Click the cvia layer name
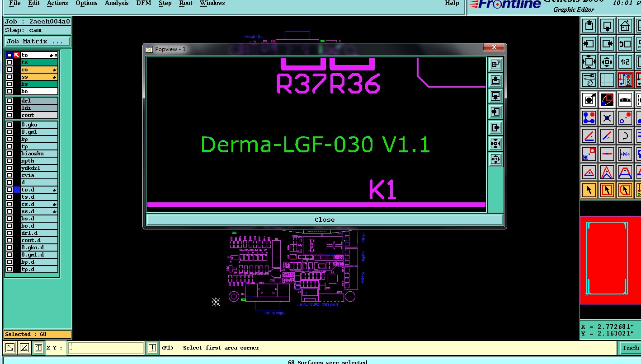The width and height of the screenshot is (641, 364). click(x=39, y=175)
